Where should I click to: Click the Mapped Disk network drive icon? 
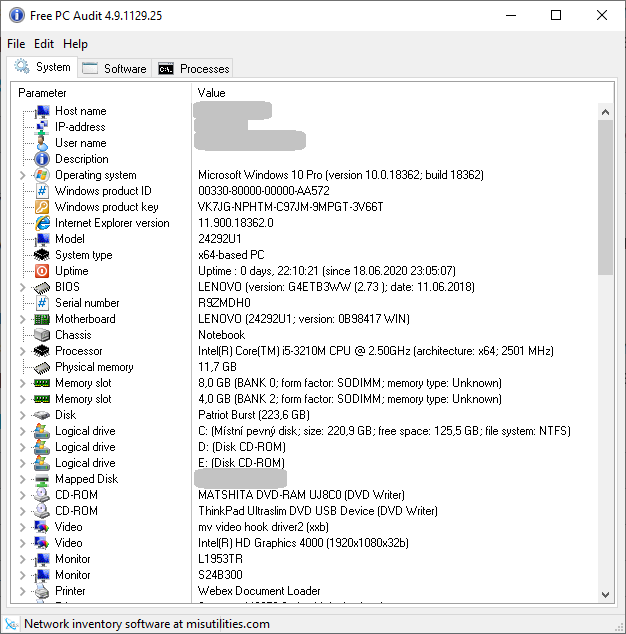42,479
